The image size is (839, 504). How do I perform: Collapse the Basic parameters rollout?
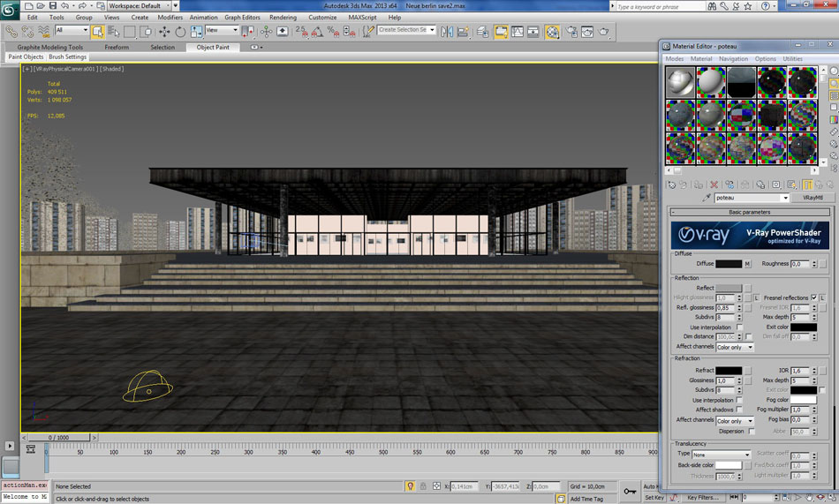point(749,213)
